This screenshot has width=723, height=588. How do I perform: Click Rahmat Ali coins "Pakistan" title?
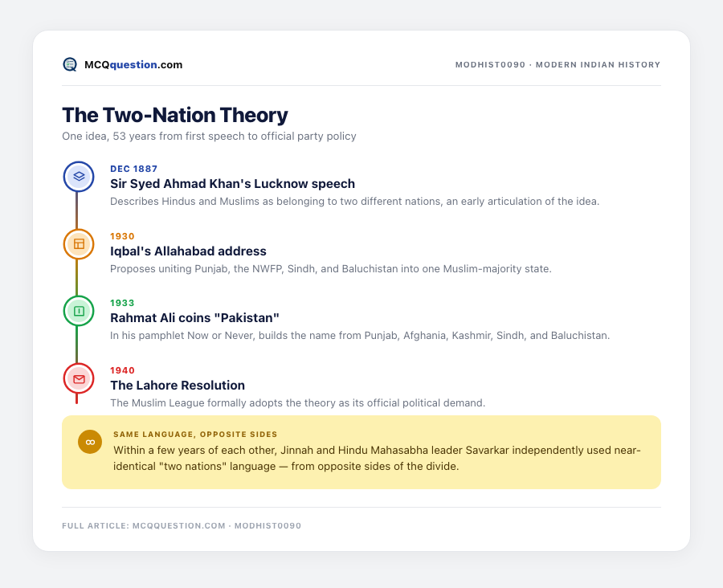click(194, 318)
